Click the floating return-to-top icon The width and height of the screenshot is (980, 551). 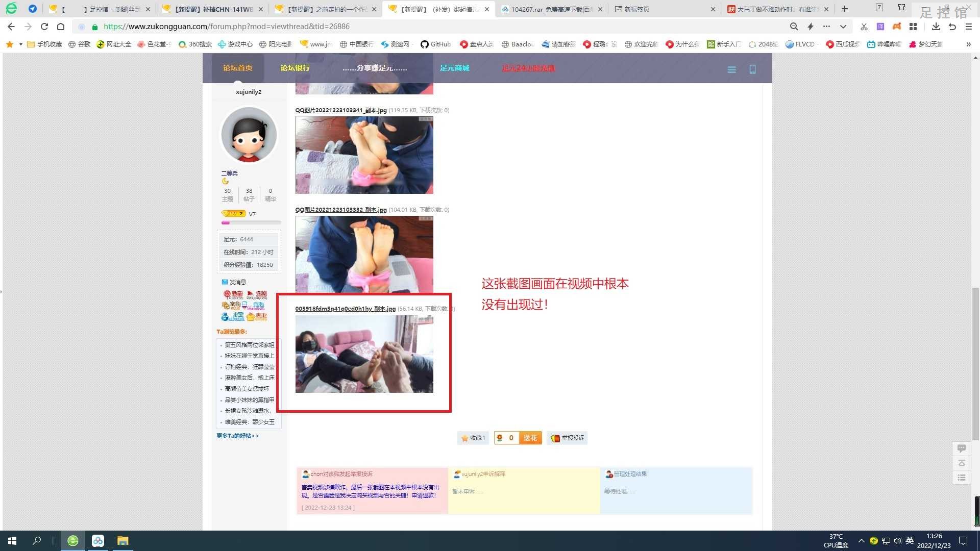click(x=962, y=463)
